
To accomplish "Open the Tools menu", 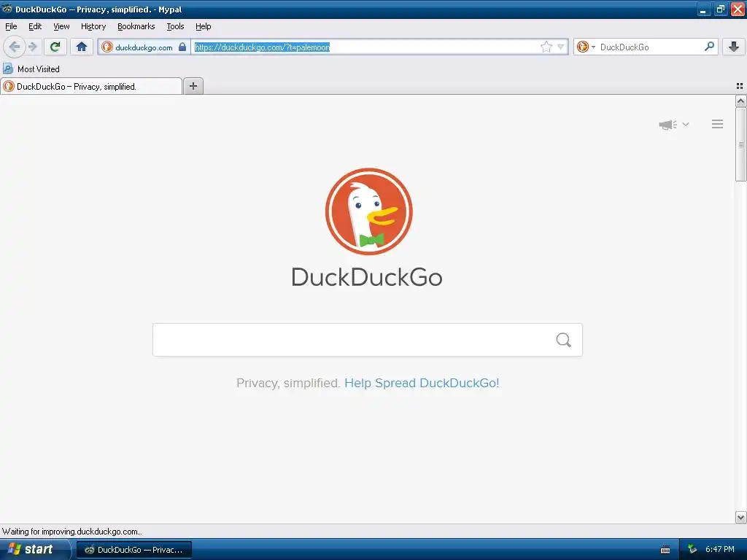I will click(175, 26).
